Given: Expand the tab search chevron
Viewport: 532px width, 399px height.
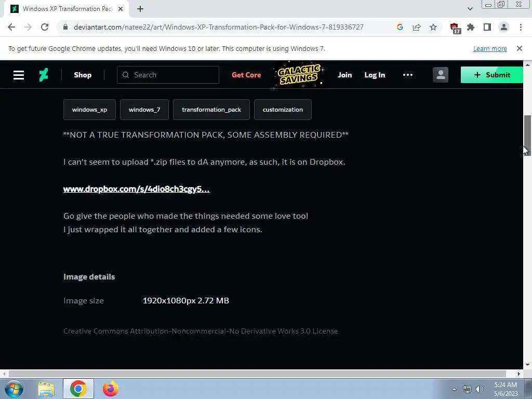Looking at the screenshot, I should coord(470,9).
